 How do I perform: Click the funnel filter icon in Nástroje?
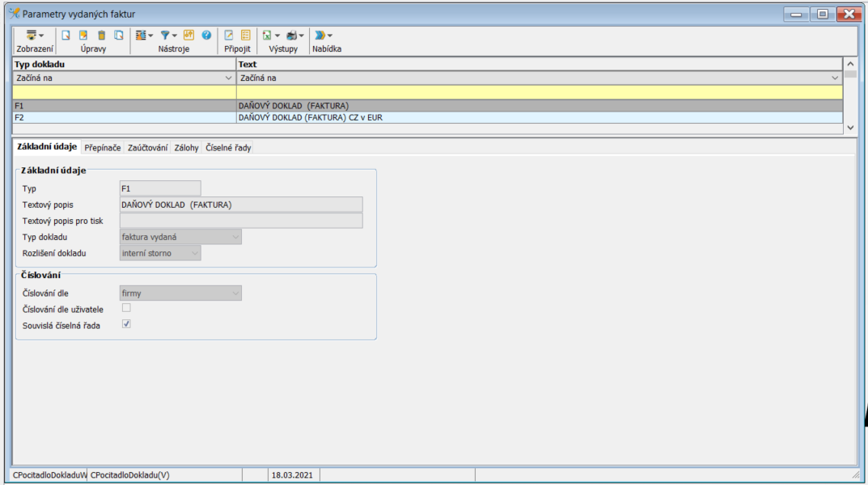coord(164,36)
